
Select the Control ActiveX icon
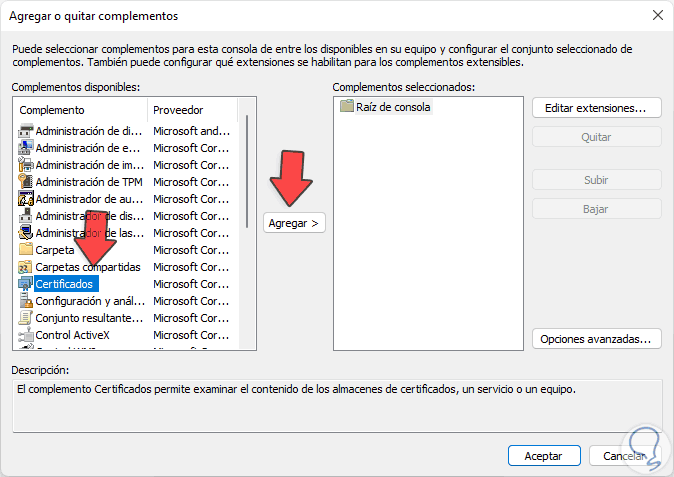pos(26,335)
